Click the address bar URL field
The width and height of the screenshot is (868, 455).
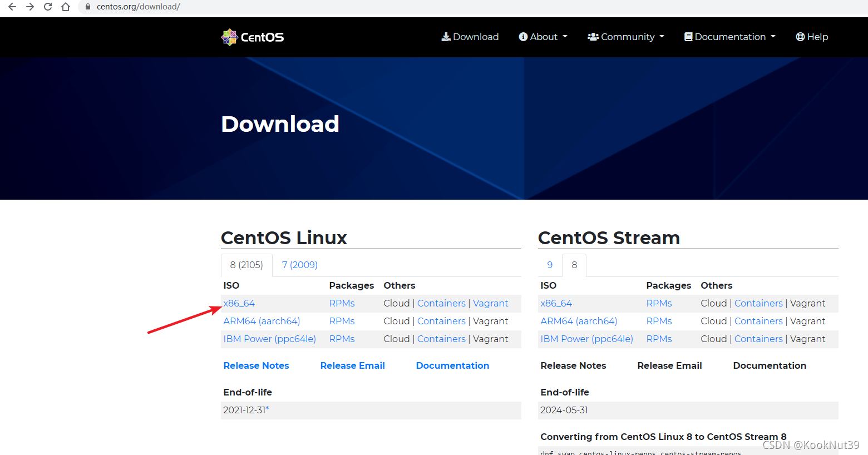(473, 7)
